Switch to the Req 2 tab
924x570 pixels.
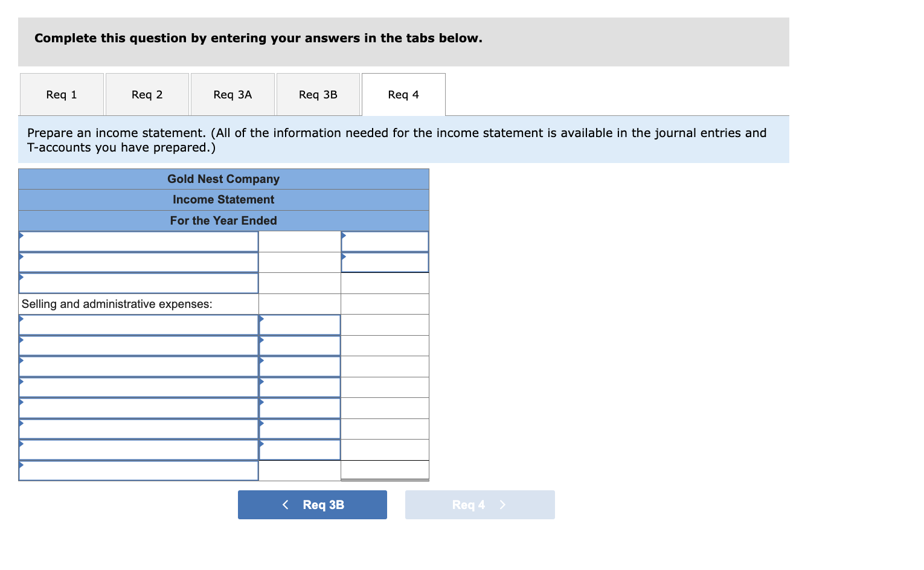147,94
